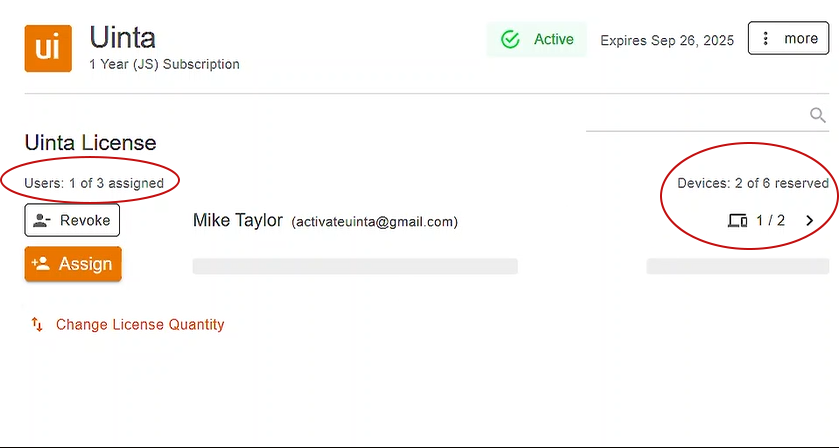
Task: Select the user name Mike Taylor
Action: (238, 220)
